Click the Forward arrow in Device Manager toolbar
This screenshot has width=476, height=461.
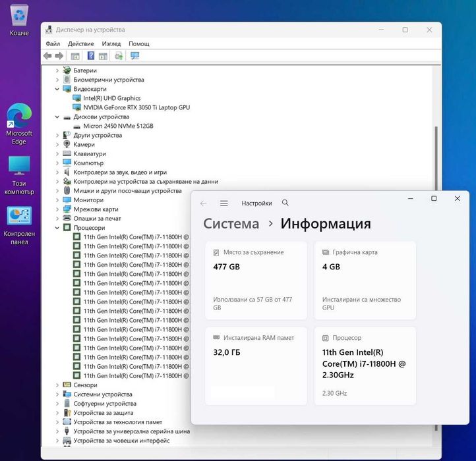(59, 56)
